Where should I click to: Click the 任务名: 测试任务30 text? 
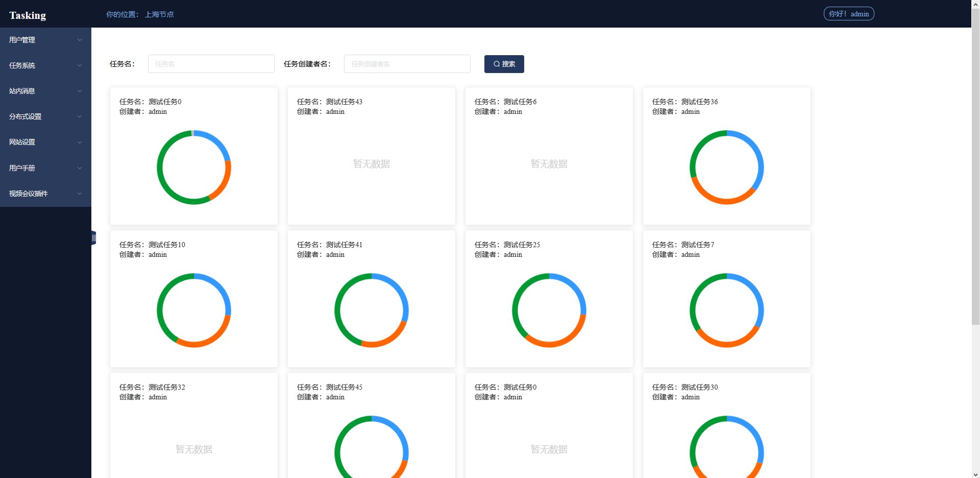tap(685, 387)
